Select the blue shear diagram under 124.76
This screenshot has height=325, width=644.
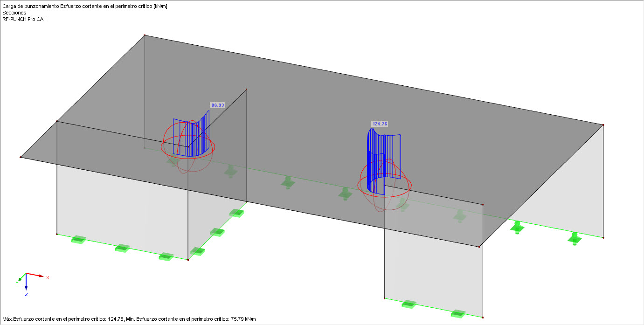pos(383,161)
